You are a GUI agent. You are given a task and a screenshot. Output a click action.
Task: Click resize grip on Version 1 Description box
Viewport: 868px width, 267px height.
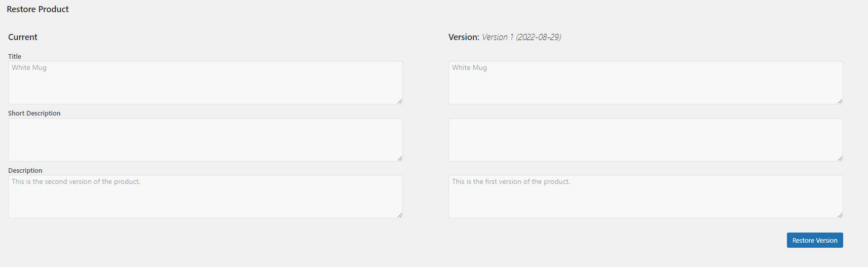(x=840, y=215)
